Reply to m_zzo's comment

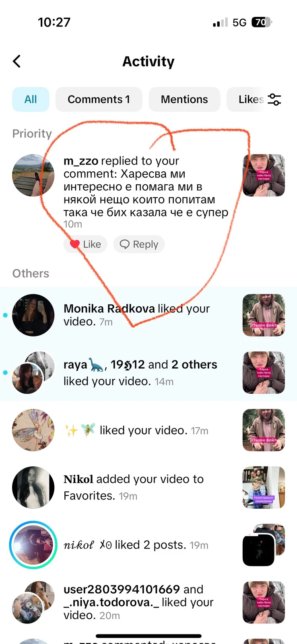139,244
